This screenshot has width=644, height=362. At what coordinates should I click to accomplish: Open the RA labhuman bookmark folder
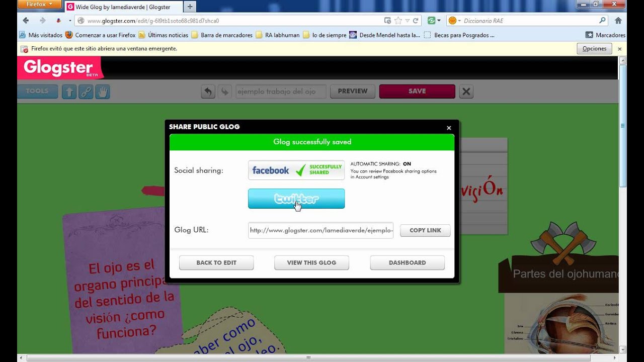tap(278, 35)
